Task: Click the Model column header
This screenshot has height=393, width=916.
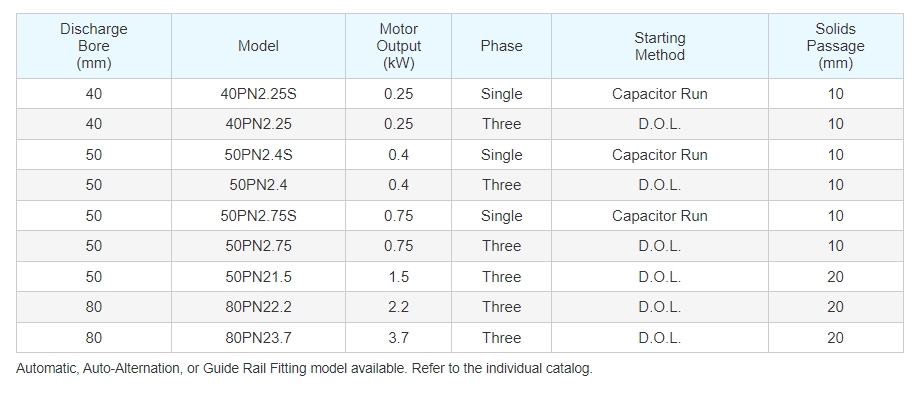Action: [258, 46]
